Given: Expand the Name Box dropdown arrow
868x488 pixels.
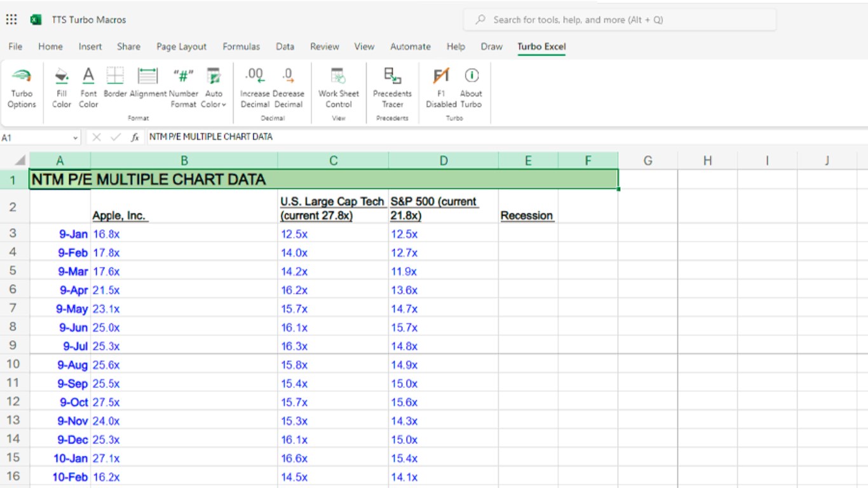Looking at the screenshot, I should click(76, 137).
